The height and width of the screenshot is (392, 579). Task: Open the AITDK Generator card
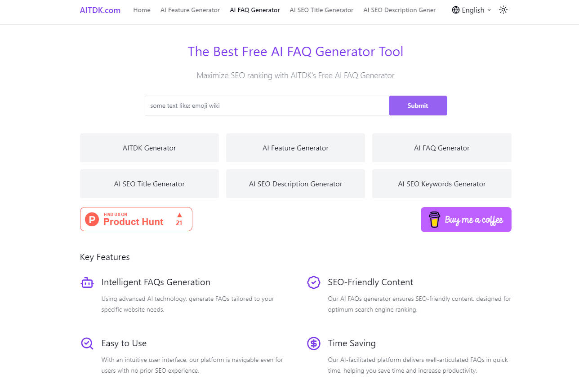coord(149,148)
